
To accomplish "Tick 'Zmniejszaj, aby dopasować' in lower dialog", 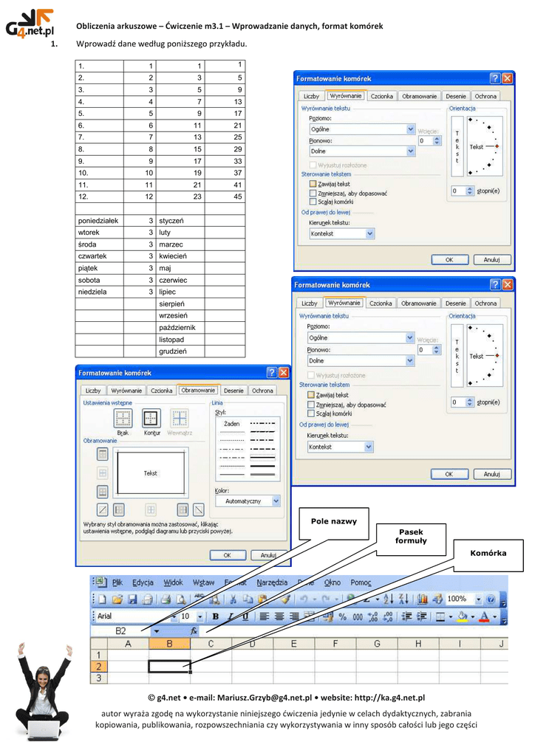I will tap(311, 405).
